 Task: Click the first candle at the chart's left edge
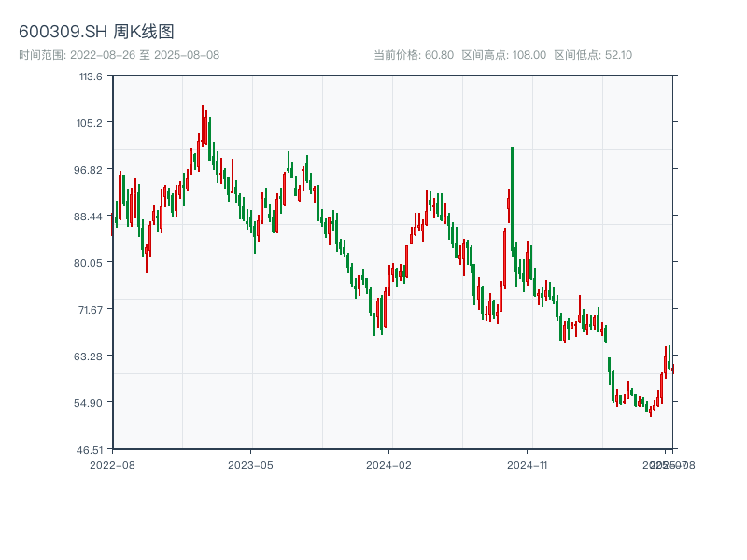112,224
